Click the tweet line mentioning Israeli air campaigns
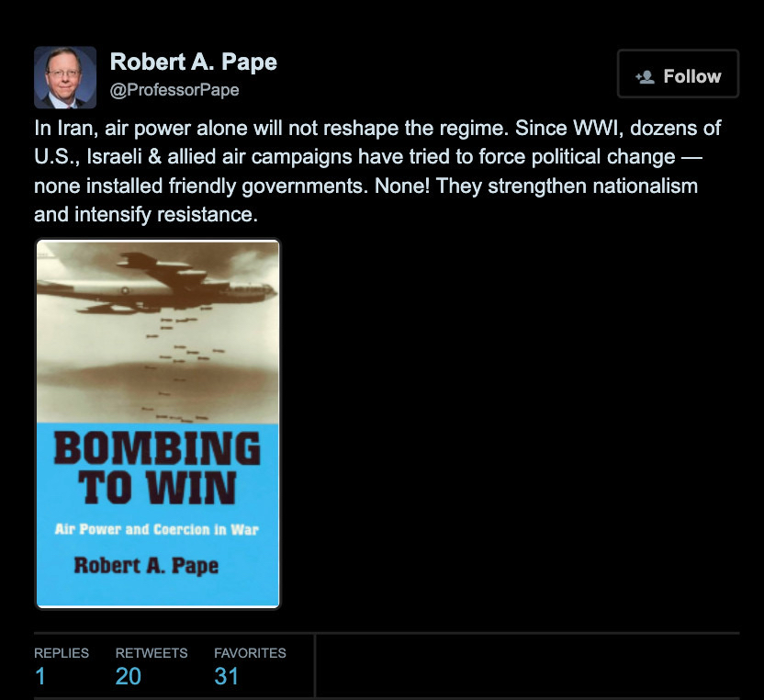The width and height of the screenshot is (764, 700). click(367, 157)
